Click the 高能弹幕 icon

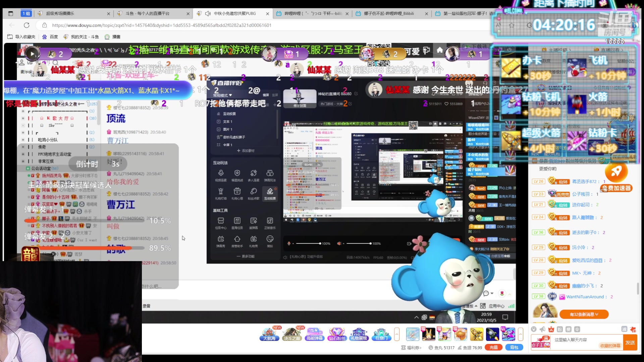click(314, 334)
